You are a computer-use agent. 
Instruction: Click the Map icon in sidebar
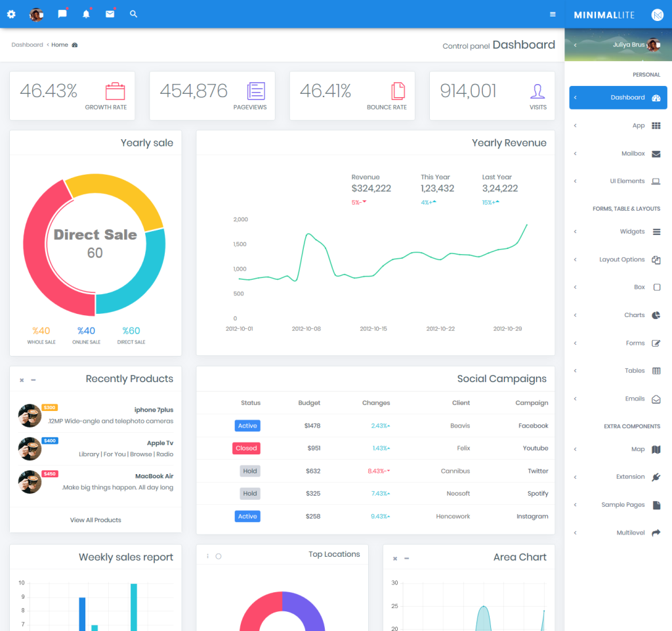656,450
